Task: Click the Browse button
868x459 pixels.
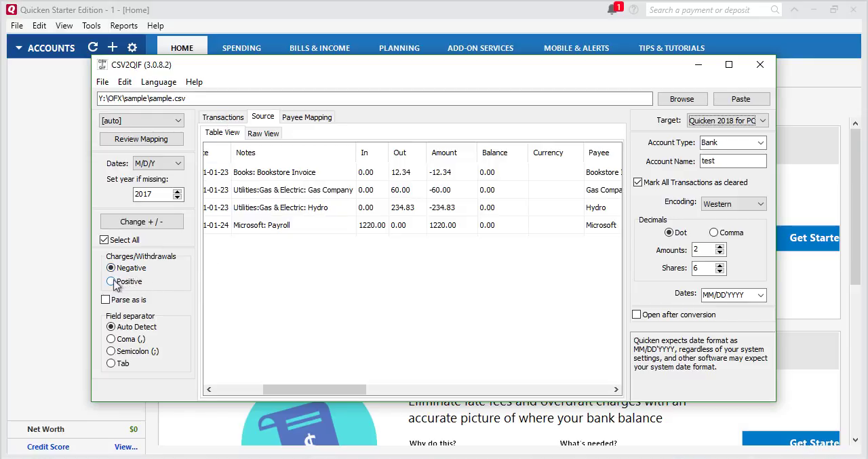Action: click(682, 99)
